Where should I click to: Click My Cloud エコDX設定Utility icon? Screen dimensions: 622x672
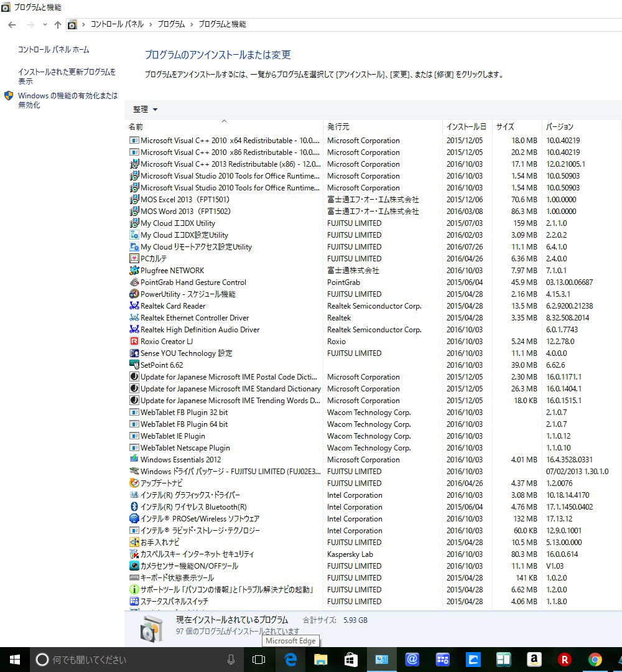[x=134, y=235]
